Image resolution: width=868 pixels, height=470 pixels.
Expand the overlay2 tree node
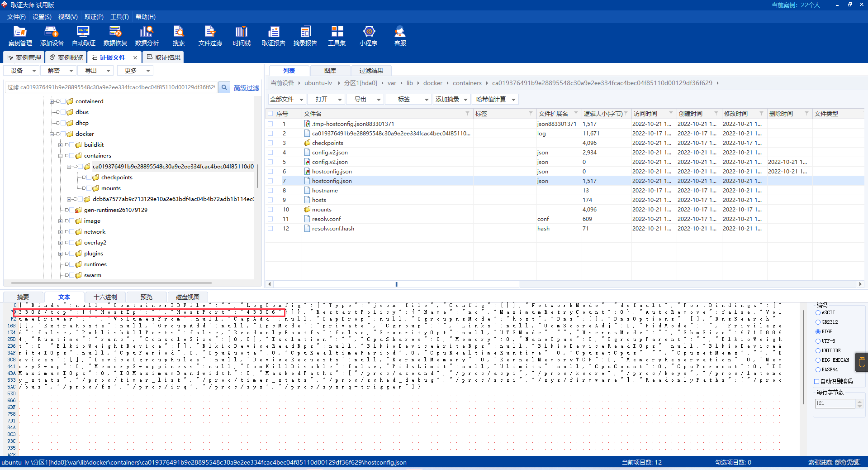click(60, 243)
